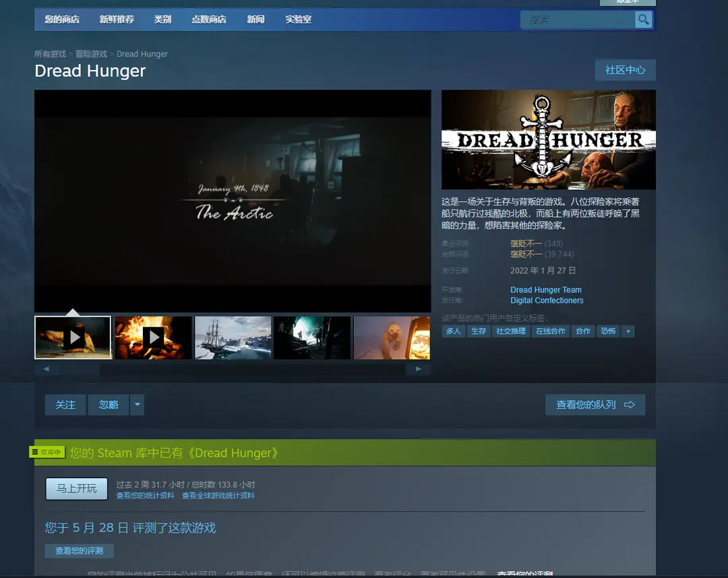Open the 新鲜推荐 menu
728x578 pixels.
[117, 20]
